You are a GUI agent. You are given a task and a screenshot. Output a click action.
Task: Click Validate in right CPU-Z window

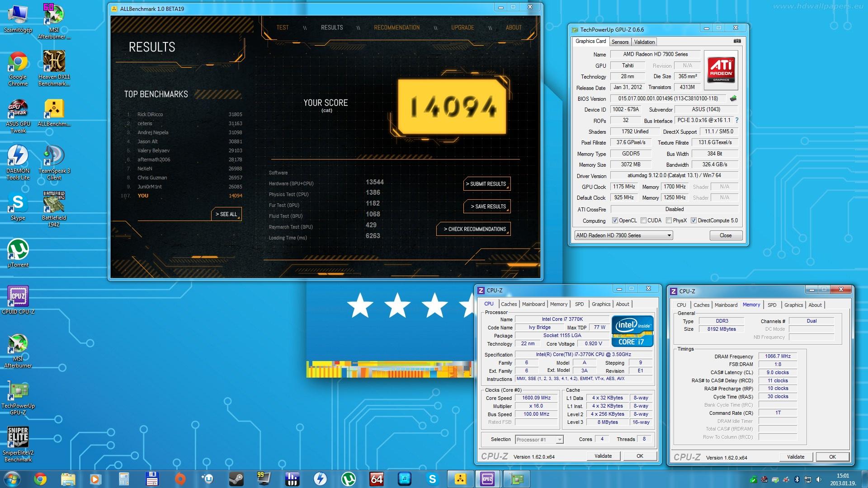796,457
